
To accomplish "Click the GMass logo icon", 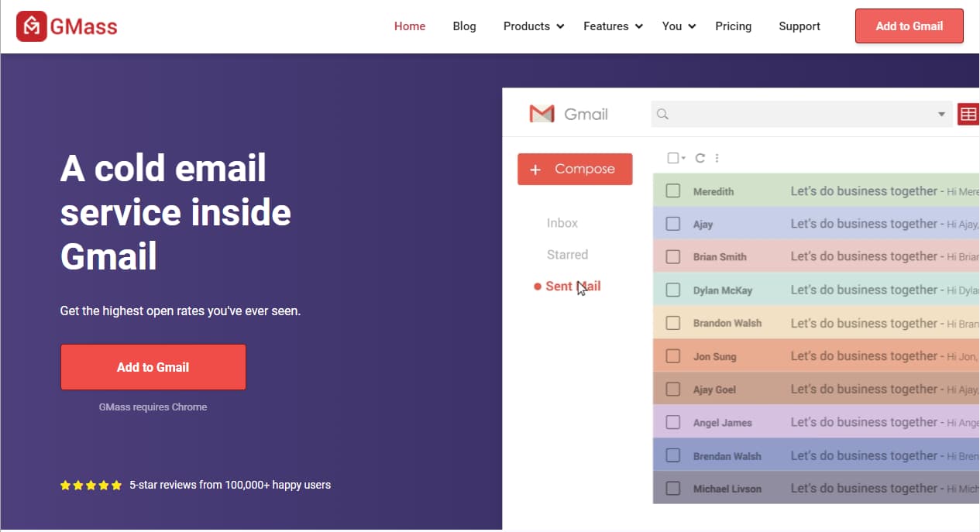I will coord(32,26).
